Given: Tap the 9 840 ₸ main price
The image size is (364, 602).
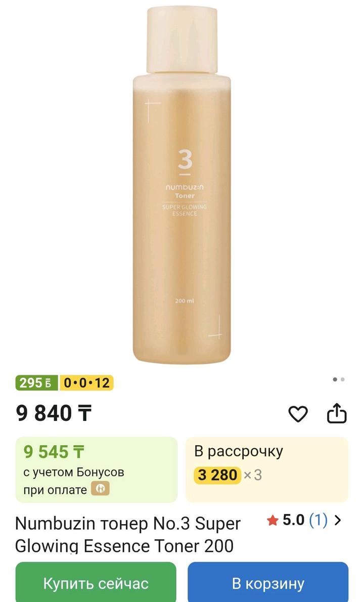Looking at the screenshot, I should click(54, 413).
